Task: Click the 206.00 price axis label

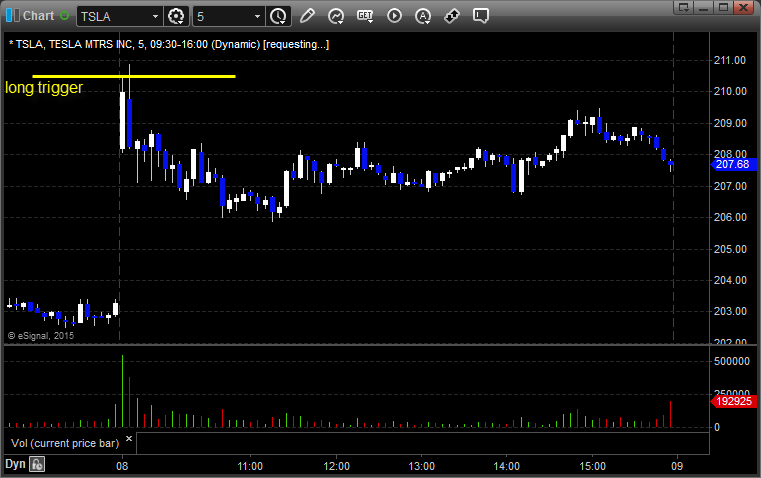Action: click(729, 217)
